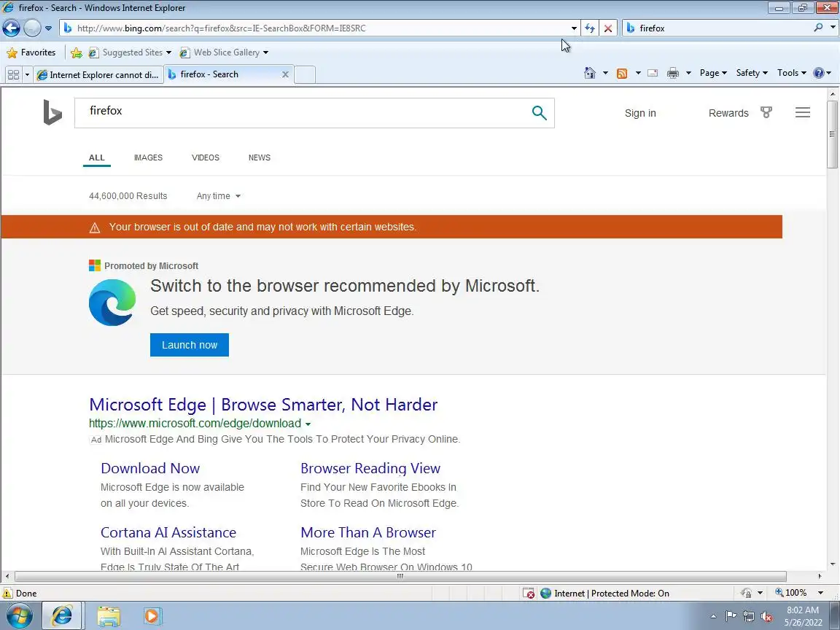The image size is (840, 630).
Task: Open Microsoft Edge Browse Smarter result link
Action: tap(263, 405)
